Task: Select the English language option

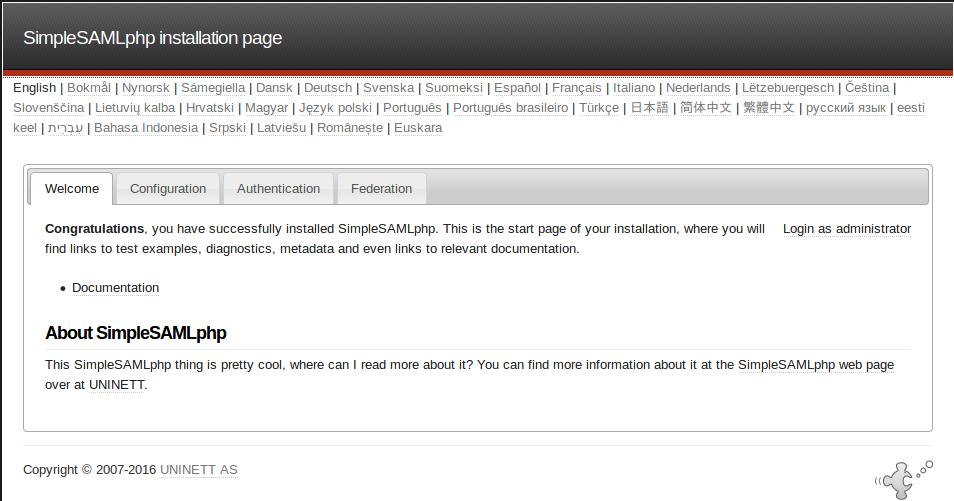Action: [35, 88]
